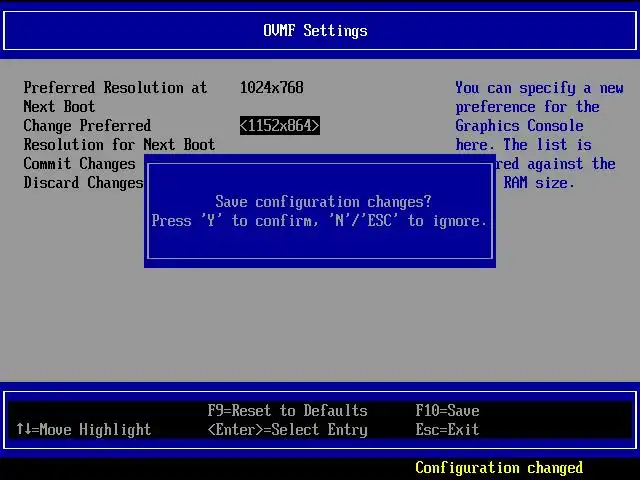The height and width of the screenshot is (480, 640).
Task: Click the Commit Changes entry
Action: [79, 164]
